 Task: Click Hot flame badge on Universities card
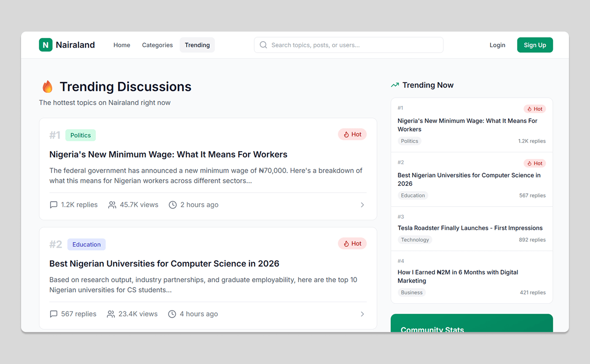tap(352, 244)
